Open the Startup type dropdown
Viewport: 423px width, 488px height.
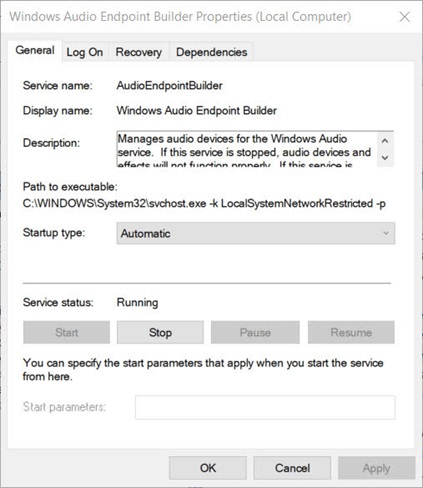click(x=256, y=233)
